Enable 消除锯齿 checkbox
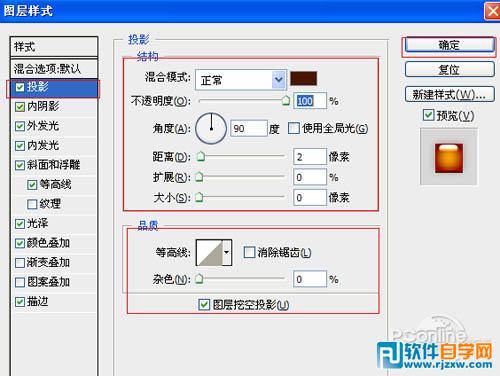 tap(249, 252)
